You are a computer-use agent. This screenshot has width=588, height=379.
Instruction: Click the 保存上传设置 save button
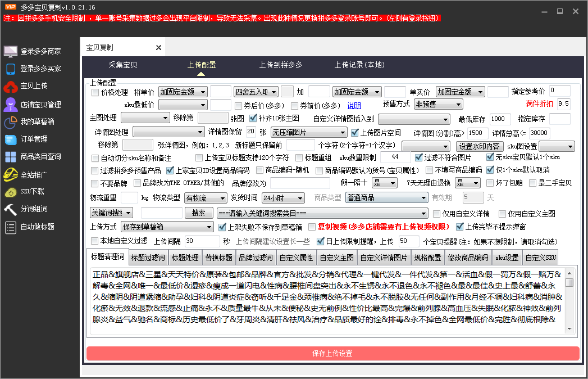[x=332, y=353]
